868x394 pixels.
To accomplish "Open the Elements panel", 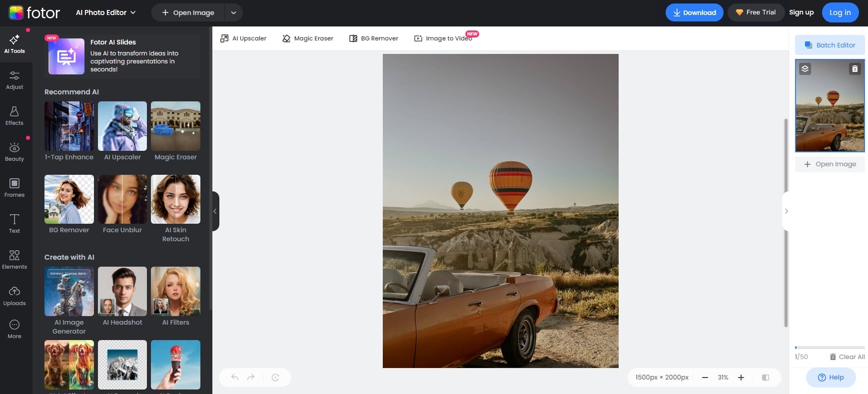I will pos(14,260).
